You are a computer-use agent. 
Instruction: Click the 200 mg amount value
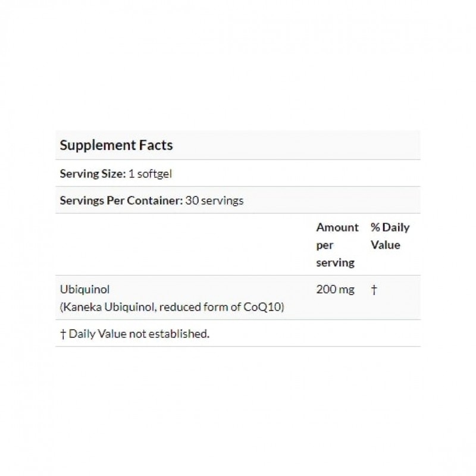point(335,290)
